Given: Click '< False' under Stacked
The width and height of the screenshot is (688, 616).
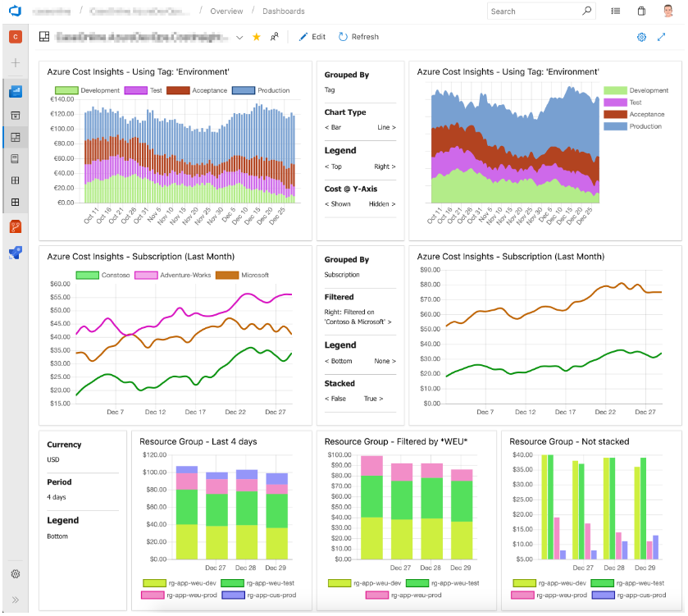Looking at the screenshot, I should click(x=335, y=399).
